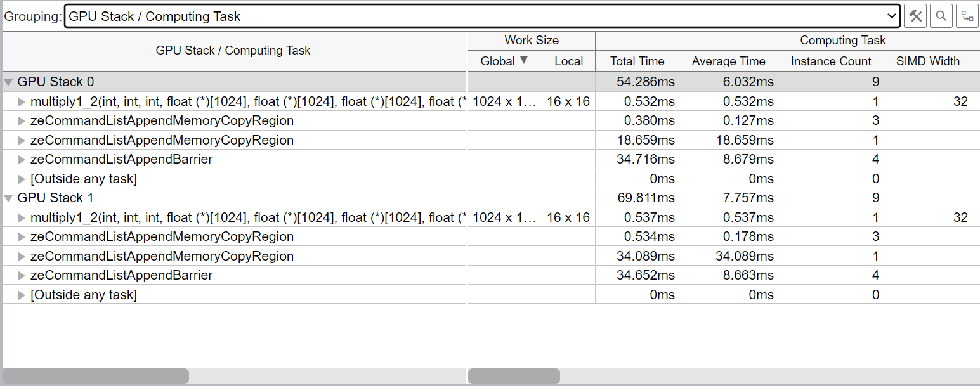Open the Grouping dropdown list
Screen dimensions: 980x386
pyautogui.click(x=892, y=16)
